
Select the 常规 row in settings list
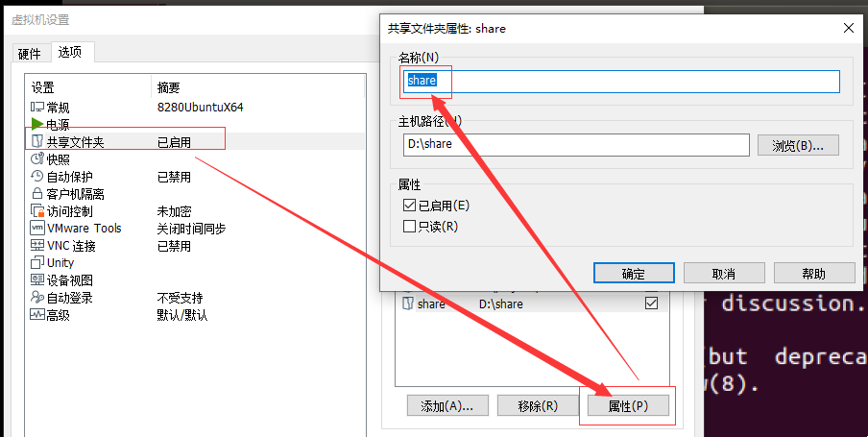pyautogui.click(x=197, y=107)
